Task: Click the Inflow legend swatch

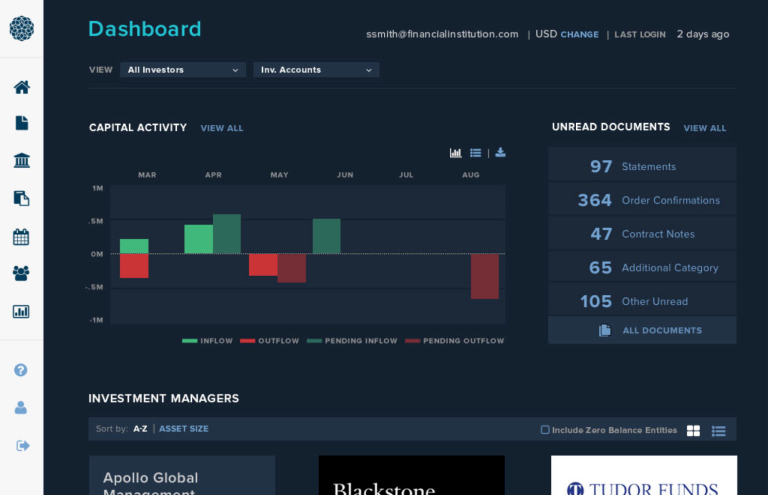Action: 190,341
